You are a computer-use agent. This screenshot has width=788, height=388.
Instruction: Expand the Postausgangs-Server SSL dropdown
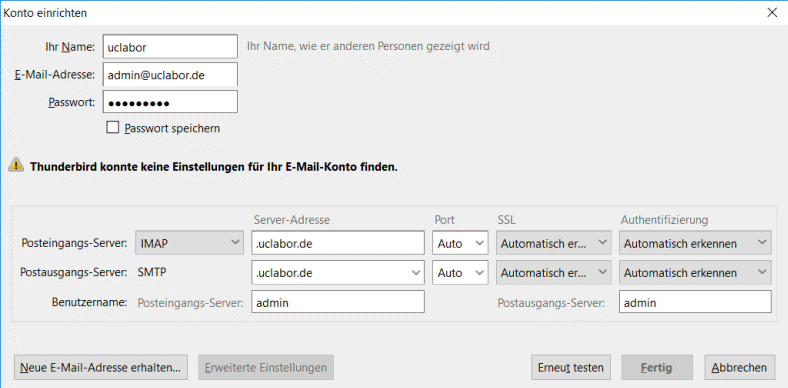click(553, 272)
